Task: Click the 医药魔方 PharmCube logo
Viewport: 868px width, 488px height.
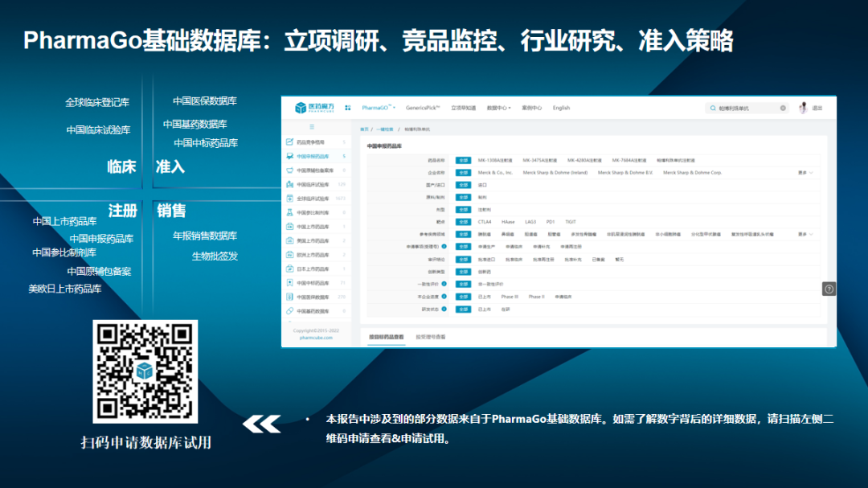Action: pos(314,108)
